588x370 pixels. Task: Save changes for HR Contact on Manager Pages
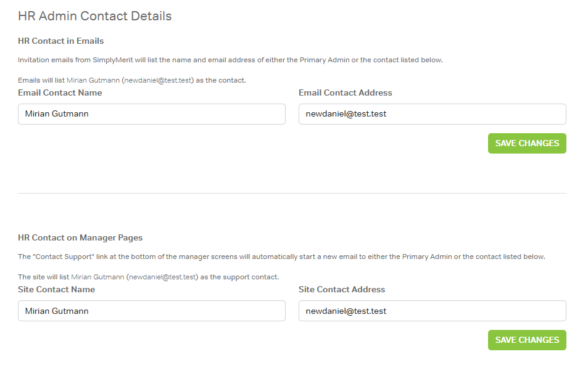[x=526, y=340]
